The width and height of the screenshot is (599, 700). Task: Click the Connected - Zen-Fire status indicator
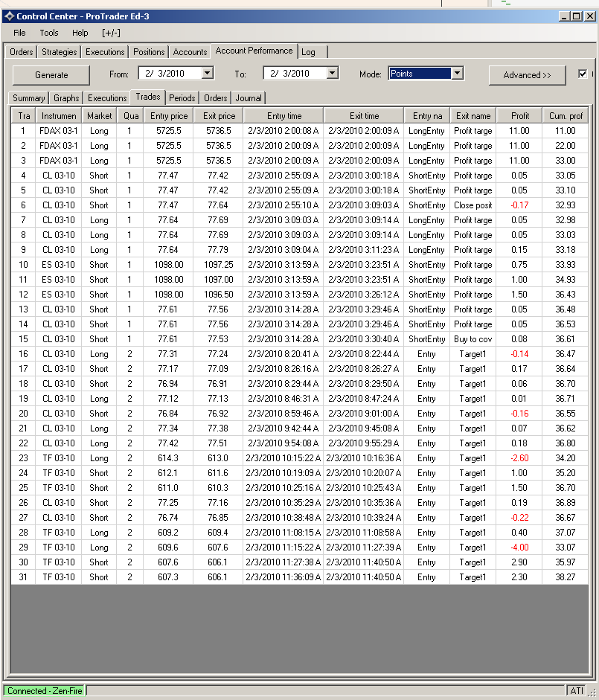click(x=45, y=690)
